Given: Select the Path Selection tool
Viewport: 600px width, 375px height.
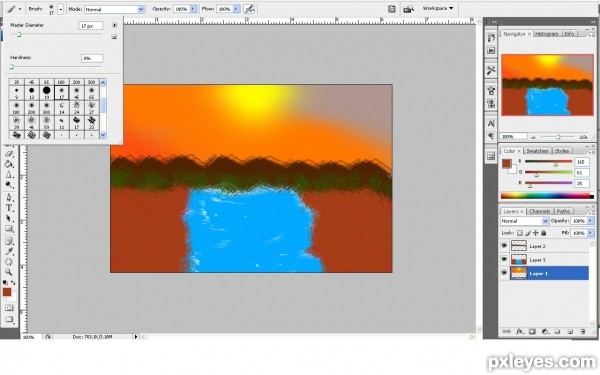Looking at the screenshot, I should point(9,218).
